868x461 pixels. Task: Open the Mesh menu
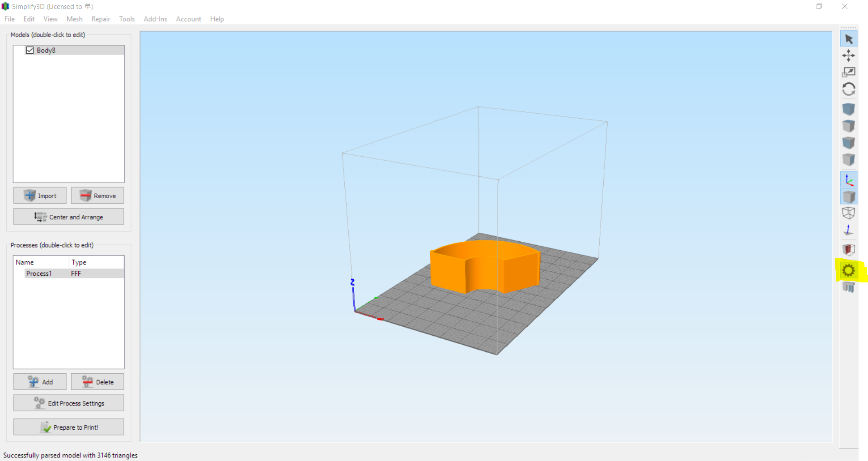tap(75, 19)
